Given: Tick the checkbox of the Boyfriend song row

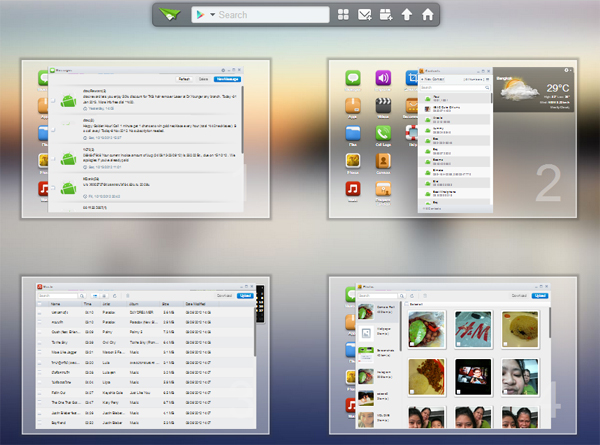Looking at the screenshot, I should pos(39,423).
